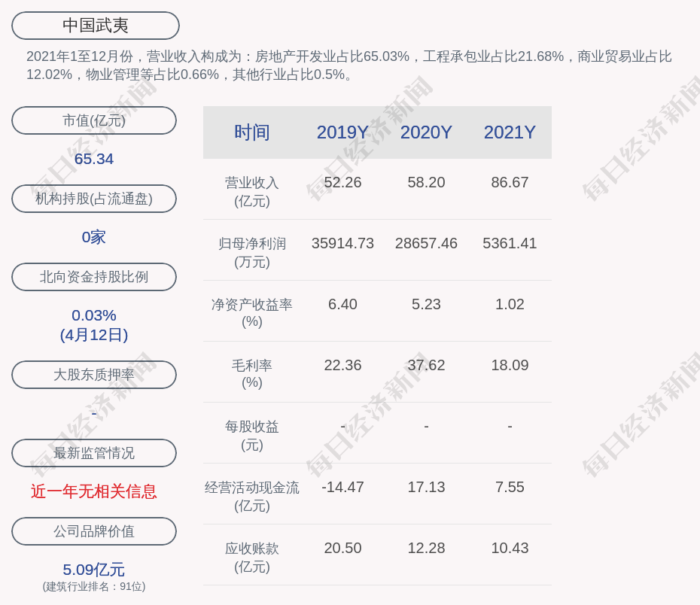Image resolution: width=700 pixels, height=605 pixels.
Task: Click the revenue composition summary paragraph
Action: point(349,65)
